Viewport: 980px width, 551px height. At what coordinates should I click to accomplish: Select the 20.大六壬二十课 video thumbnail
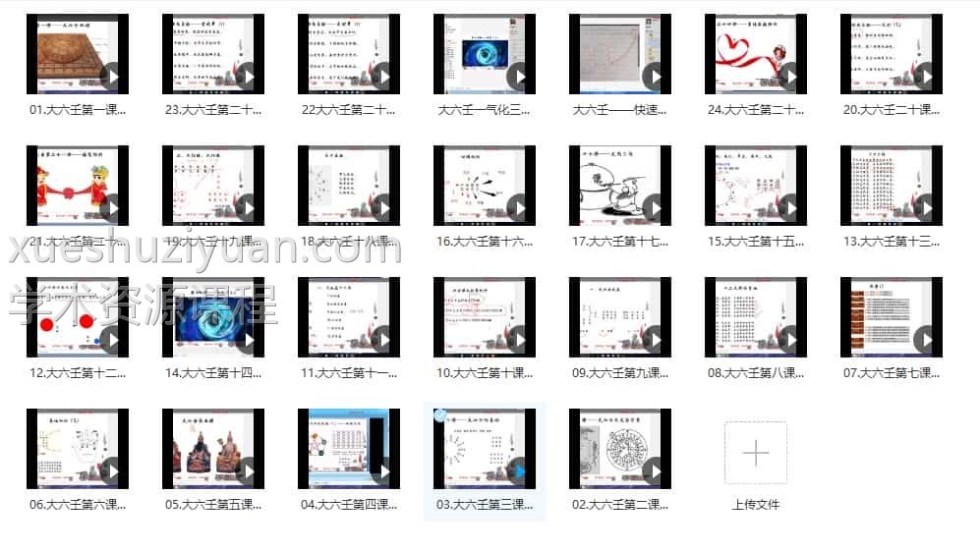pos(891,54)
